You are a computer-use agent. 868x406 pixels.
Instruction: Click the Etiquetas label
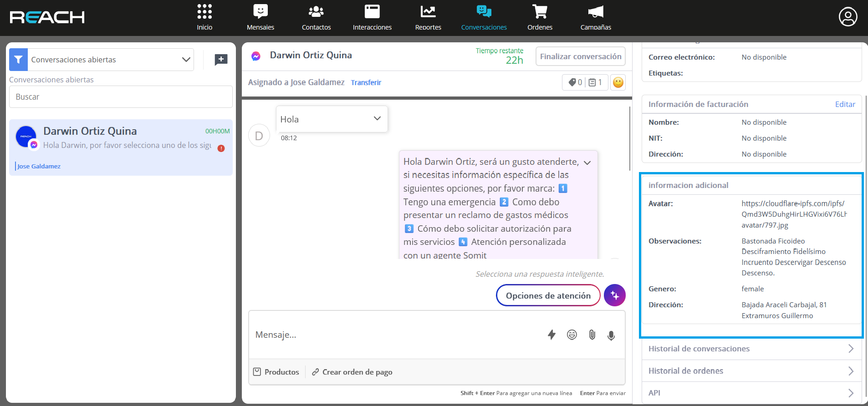[665, 73]
